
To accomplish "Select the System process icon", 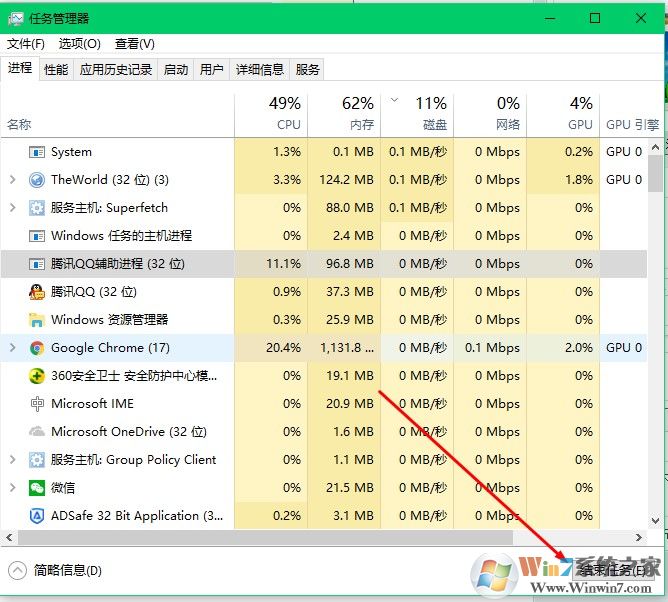I will [x=37, y=152].
